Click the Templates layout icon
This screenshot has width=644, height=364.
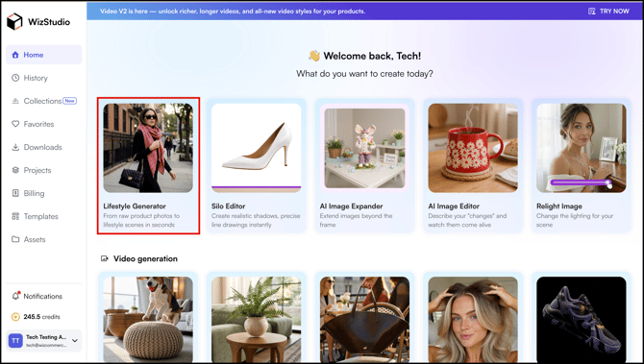click(15, 216)
